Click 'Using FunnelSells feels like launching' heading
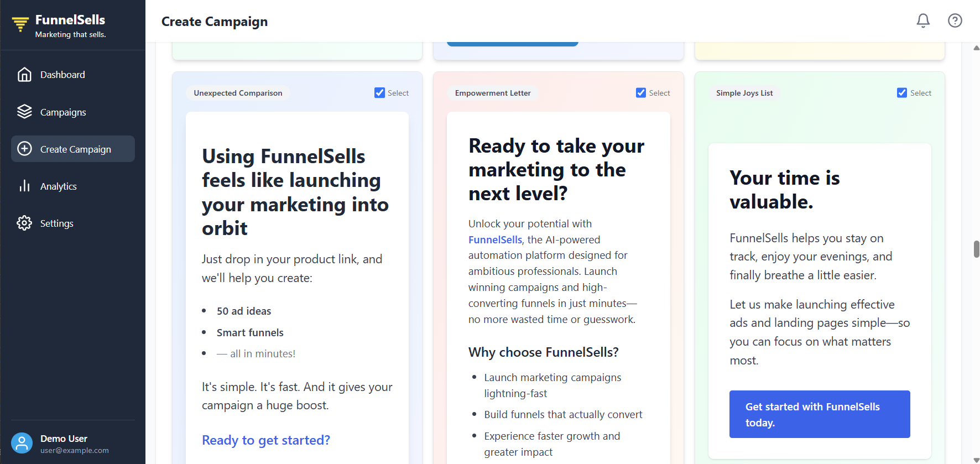 point(295,192)
